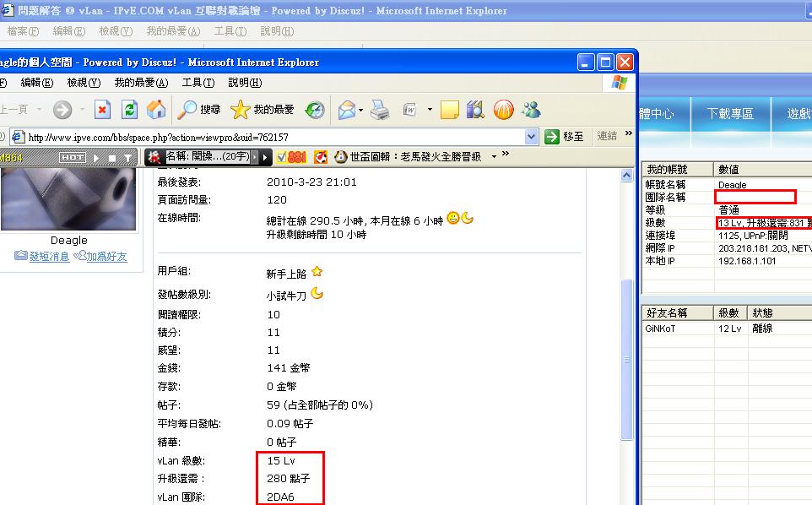Open dropdown next to Forward button

[82, 110]
